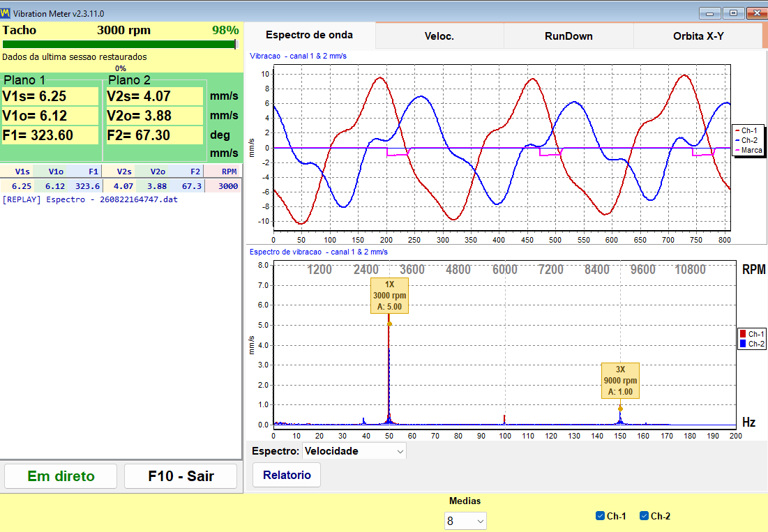
Task: Open the RunDown tab
Action: 569,36
